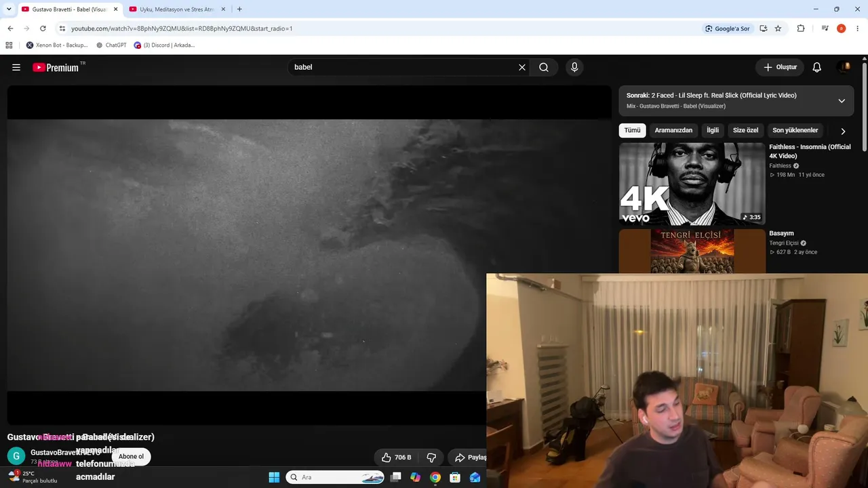
Task: Select the Aramanızdan filter chip
Action: coord(673,130)
